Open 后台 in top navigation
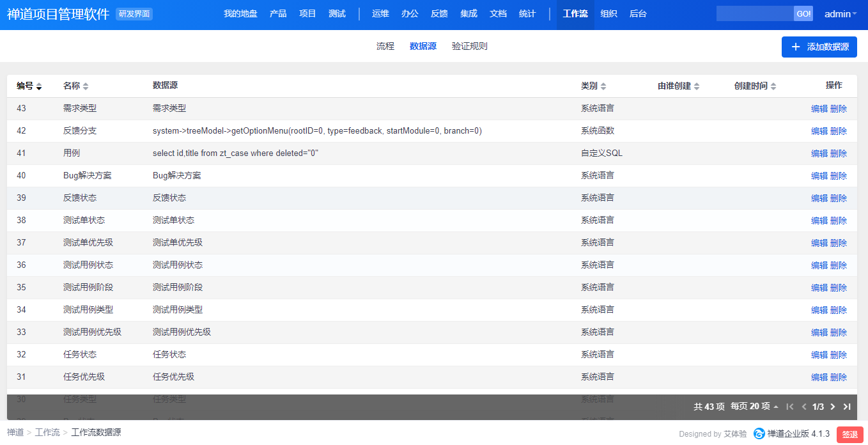This screenshot has height=445, width=868. pyautogui.click(x=638, y=14)
